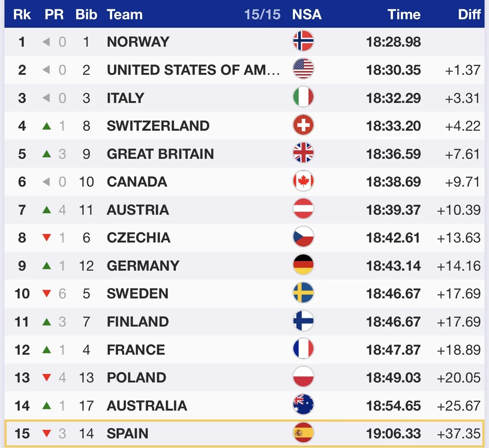
Task: Sort by the Rk column header
Action: click(x=22, y=14)
